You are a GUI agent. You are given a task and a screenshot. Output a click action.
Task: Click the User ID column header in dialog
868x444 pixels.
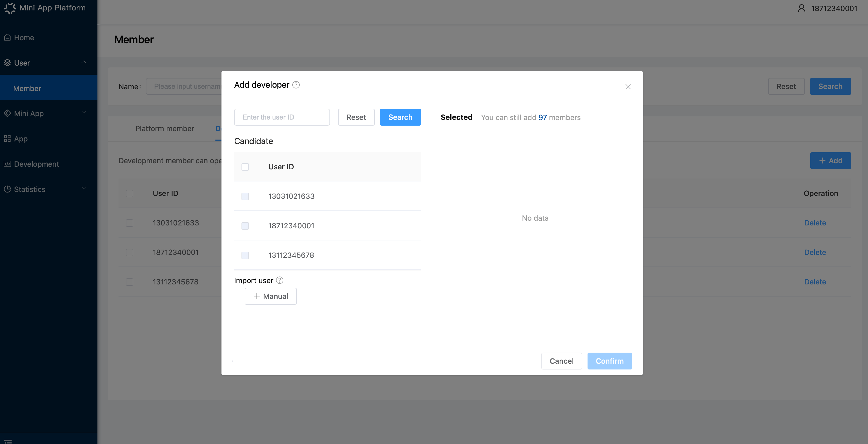pos(281,167)
